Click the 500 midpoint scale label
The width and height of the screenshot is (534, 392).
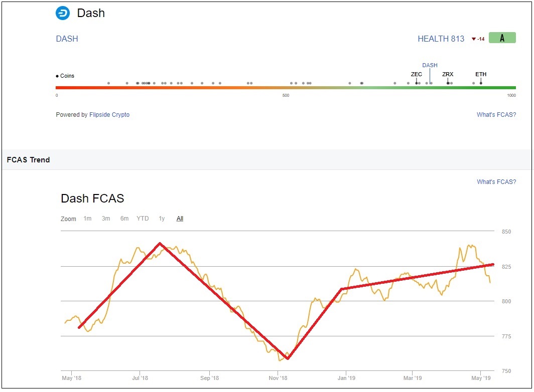pos(286,96)
